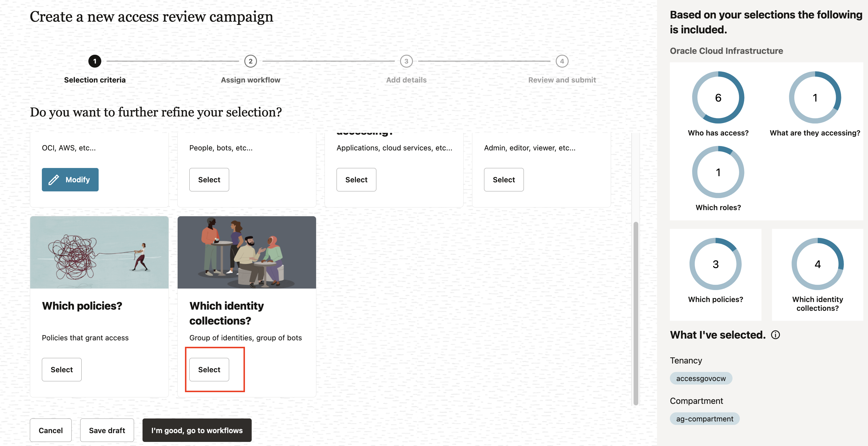Select identities under "People, bots, etc..."
Screen dimensions: 868x446
click(x=209, y=180)
